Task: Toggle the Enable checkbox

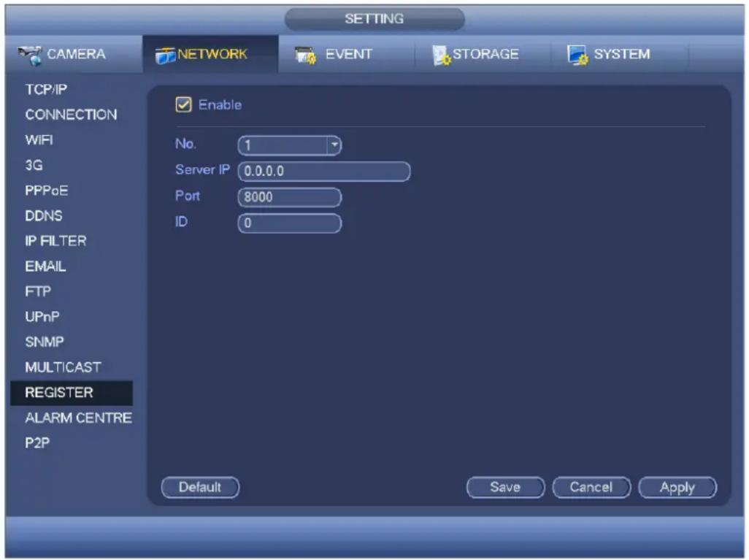Action: click(x=183, y=104)
